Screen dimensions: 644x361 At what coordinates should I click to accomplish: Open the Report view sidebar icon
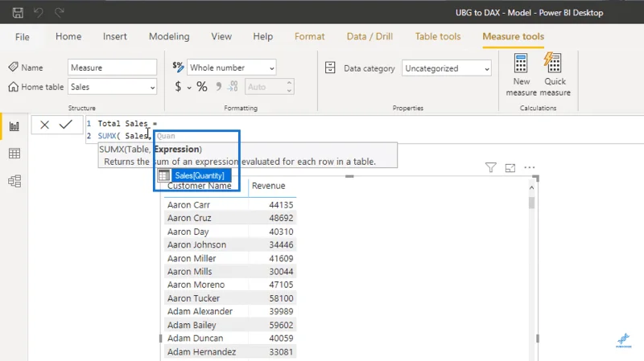click(14, 126)
